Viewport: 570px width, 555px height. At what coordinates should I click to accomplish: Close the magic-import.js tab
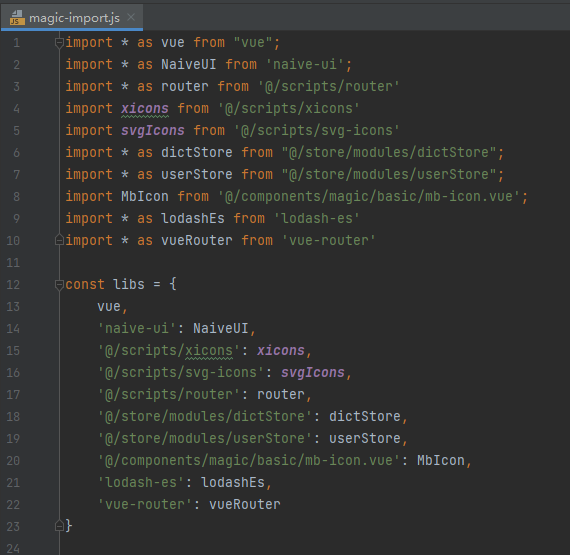tap(131, 17)
